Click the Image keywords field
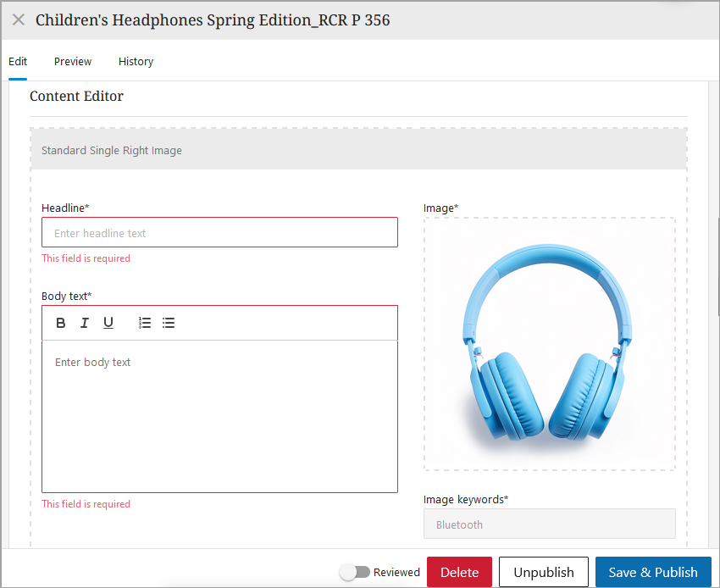 549,524
